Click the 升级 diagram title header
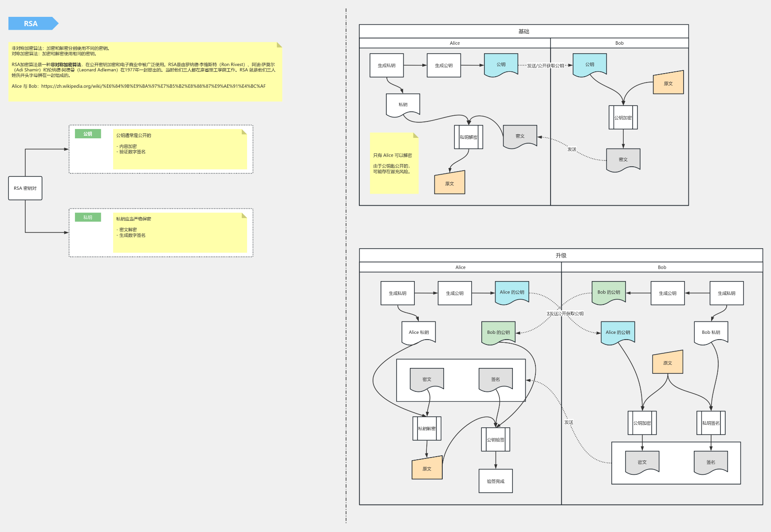This screenshot has width=771, height=532. (x=561, y=255)
